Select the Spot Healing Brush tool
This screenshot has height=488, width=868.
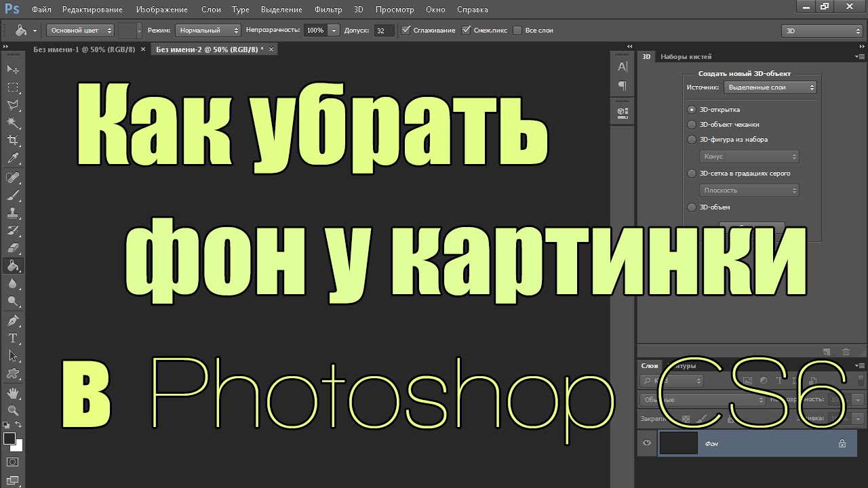[x=13, y=178]
